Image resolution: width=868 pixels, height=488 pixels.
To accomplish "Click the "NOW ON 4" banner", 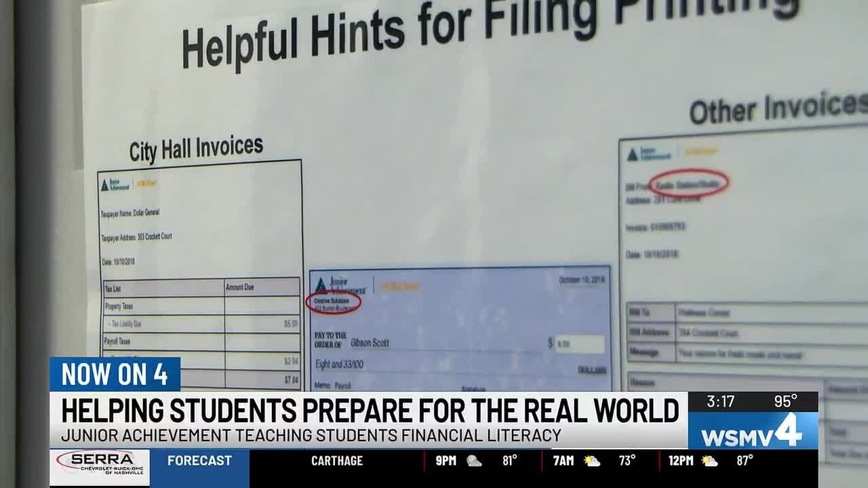I will 115,374.
